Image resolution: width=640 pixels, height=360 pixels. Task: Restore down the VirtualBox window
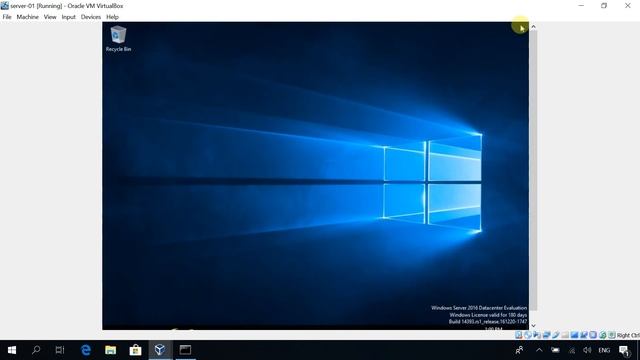click(604, 6)
